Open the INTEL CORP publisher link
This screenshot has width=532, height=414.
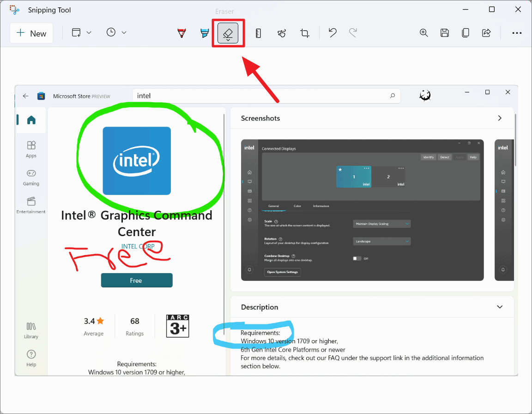(x=138, y=246)
